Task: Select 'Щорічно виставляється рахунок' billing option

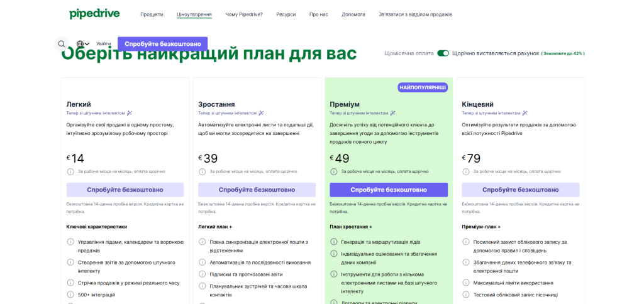Action: click(x=495, y=53)
